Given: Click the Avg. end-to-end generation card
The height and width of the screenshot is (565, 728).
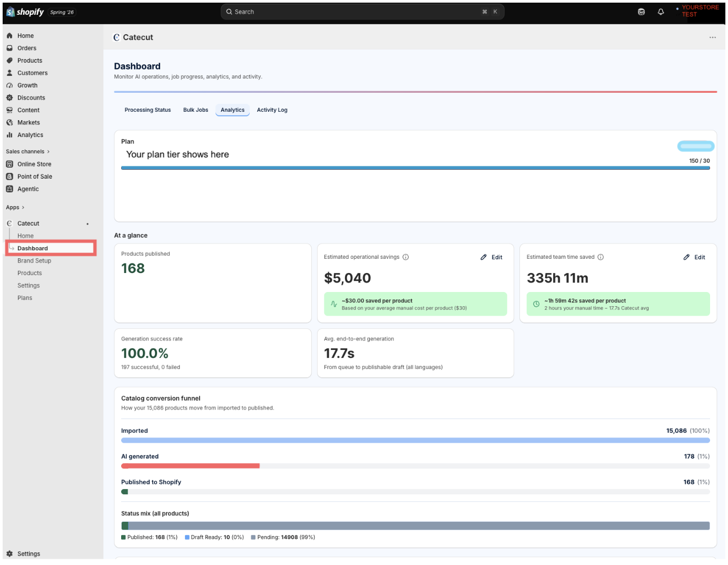Looking at the screenshot, I should (x=415, y=353).
